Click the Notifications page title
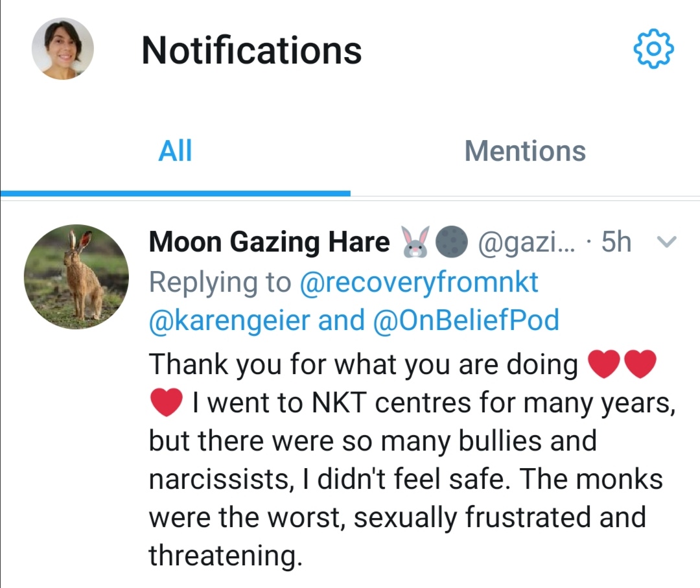 [251, 50]
